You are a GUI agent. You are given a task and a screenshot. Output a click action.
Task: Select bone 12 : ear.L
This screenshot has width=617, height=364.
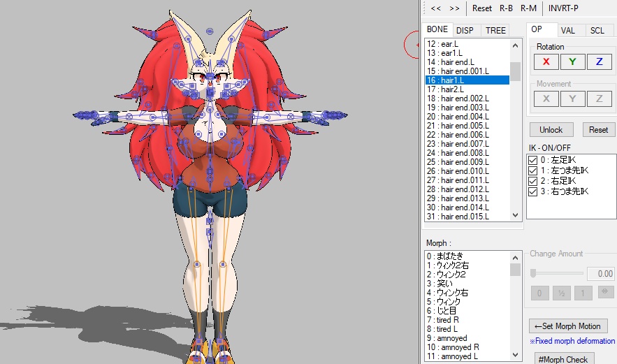[x=467, y=44]
